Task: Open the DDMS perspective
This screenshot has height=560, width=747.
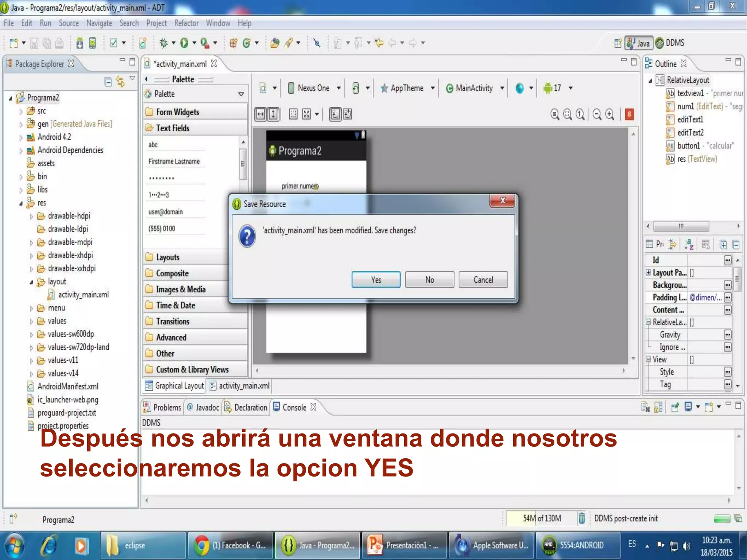Action: (x=670, y=43)
